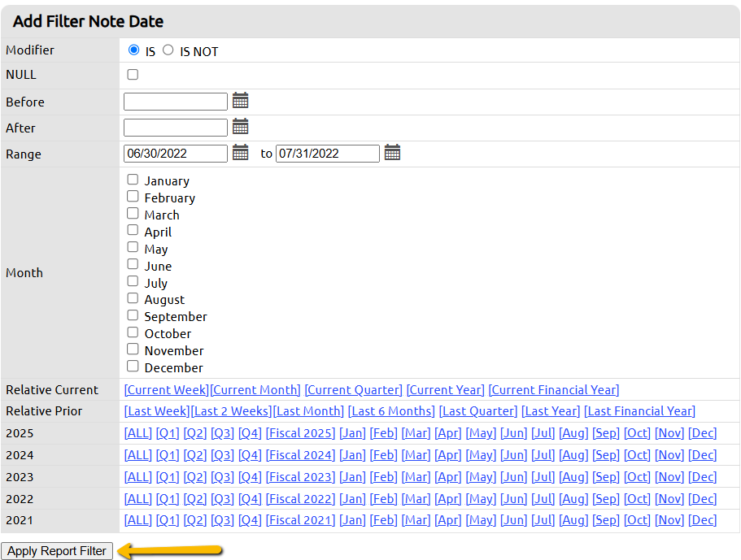Click the After date input field

click(176, 128)
